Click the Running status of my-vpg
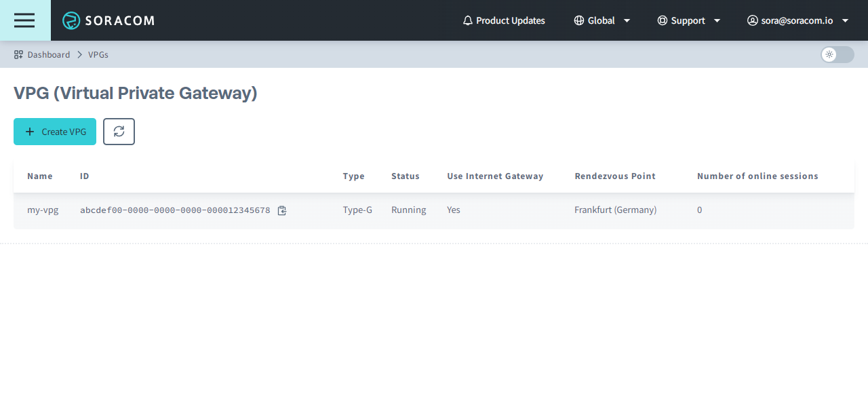Screen dimensions: 868x407 408,210
